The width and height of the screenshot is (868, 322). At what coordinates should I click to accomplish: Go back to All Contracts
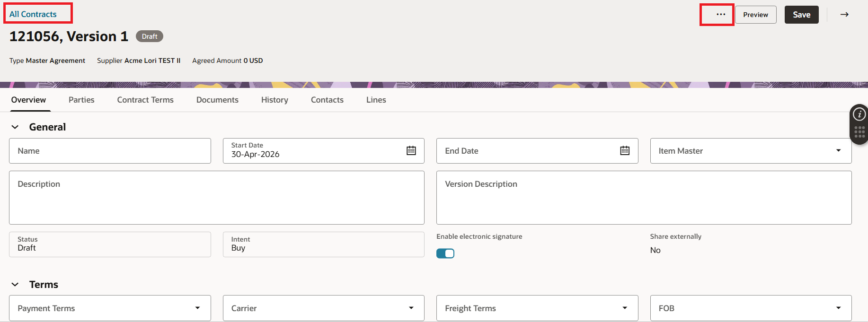(33, 14)
